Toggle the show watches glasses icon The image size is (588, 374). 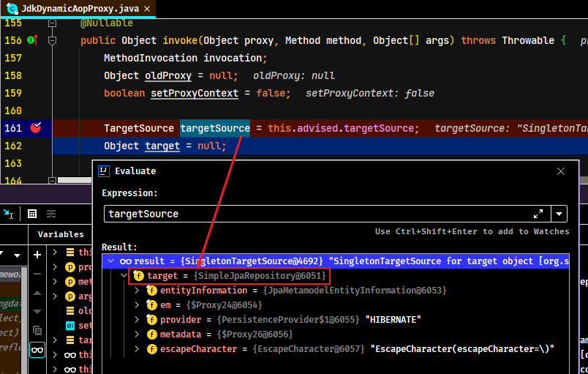coord(37,350)
